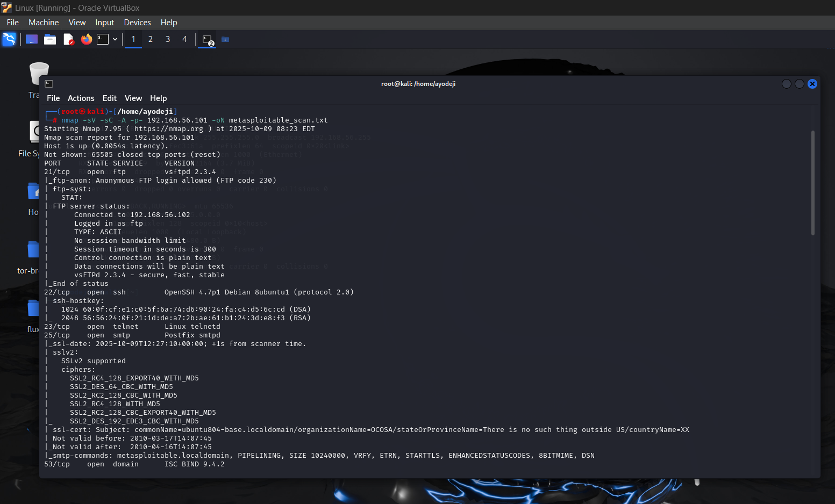
Task: Click 'Postfix smtpd' version text
Action: (x=192, y=335)
